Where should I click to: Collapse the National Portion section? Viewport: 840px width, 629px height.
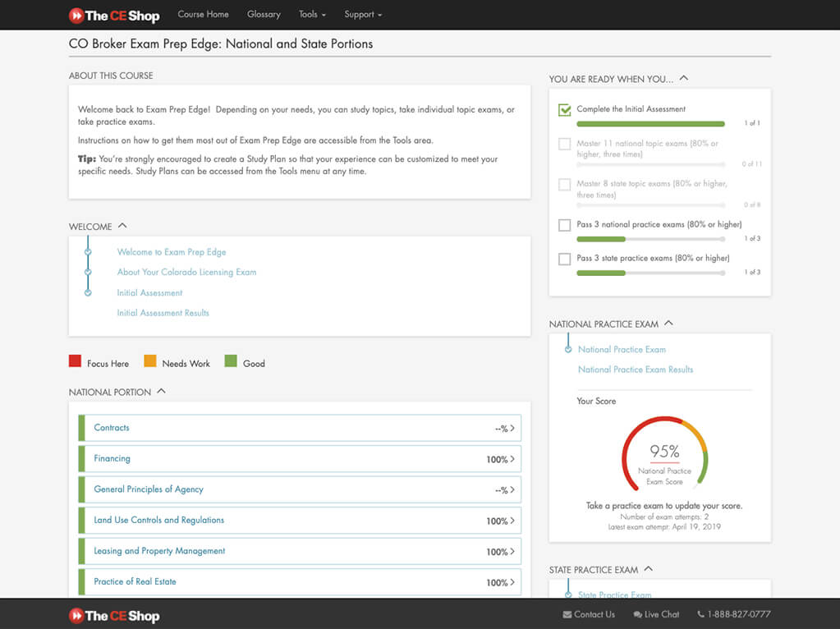click(x=161, y=391)
